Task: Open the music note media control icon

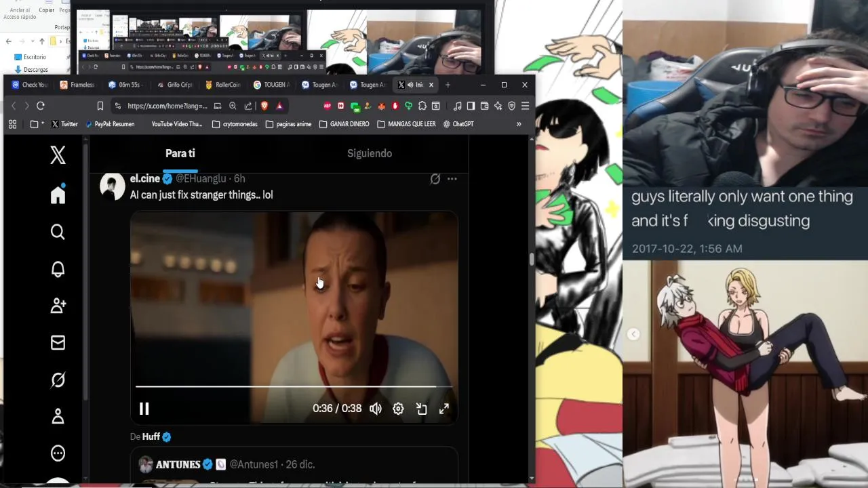Action: click(458, 106)
